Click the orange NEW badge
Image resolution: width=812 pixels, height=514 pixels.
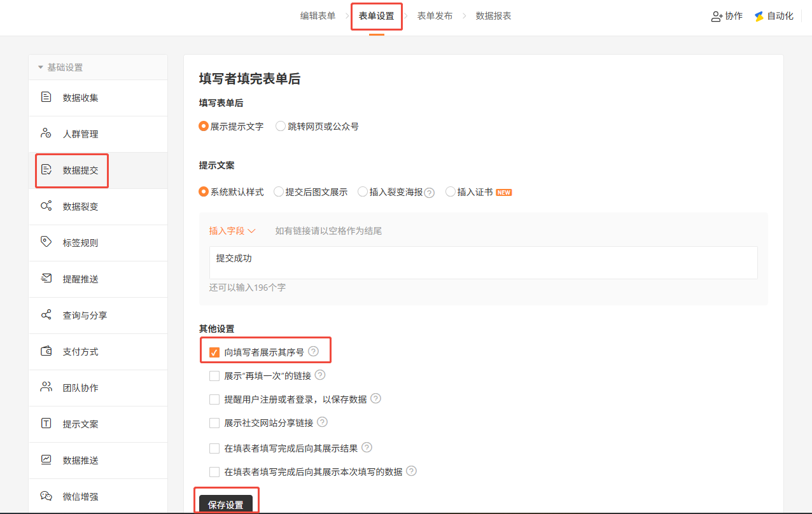click(504, 192)
